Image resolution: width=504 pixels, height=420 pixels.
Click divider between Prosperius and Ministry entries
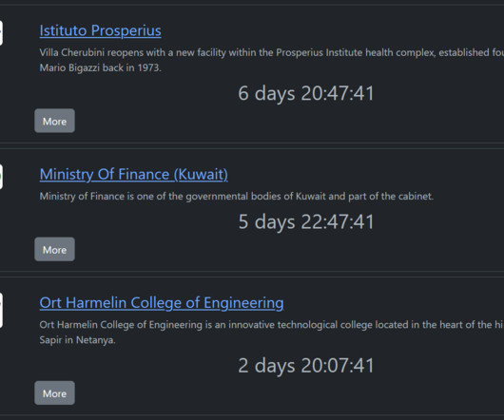tap(252, 145)
